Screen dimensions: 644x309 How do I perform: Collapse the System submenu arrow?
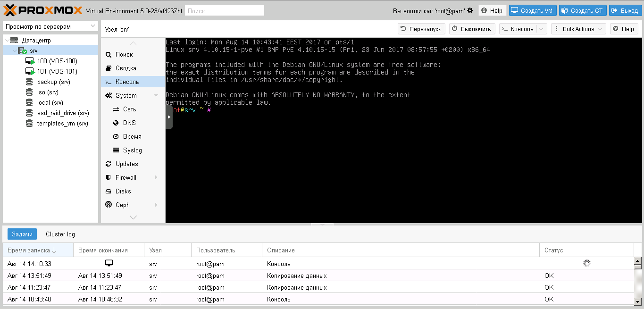click(x=156, y=95)
